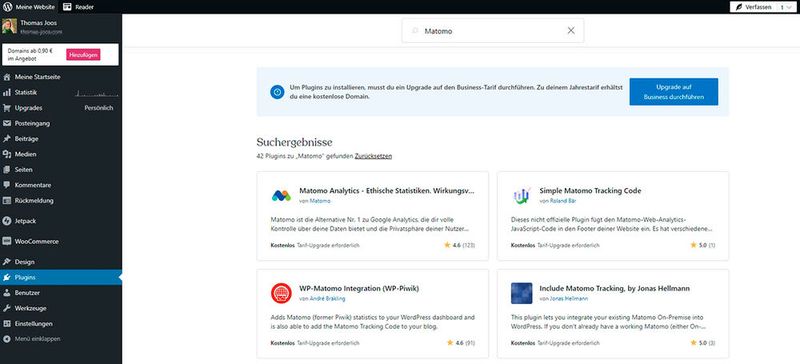Image resolution: width=800 pixels, height=364 pixels.
Task: Click text "42 Plugins zu Matomo gefunden"
Action: point(305,156)
